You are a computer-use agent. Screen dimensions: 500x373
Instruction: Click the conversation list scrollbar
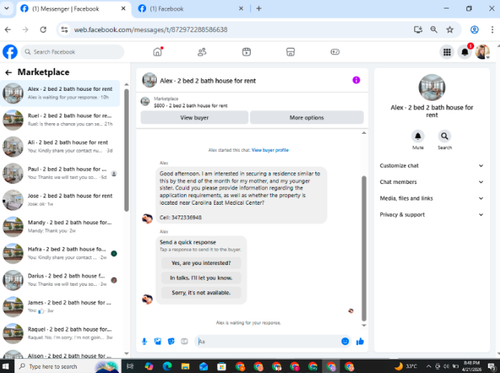tap(126, 150)
